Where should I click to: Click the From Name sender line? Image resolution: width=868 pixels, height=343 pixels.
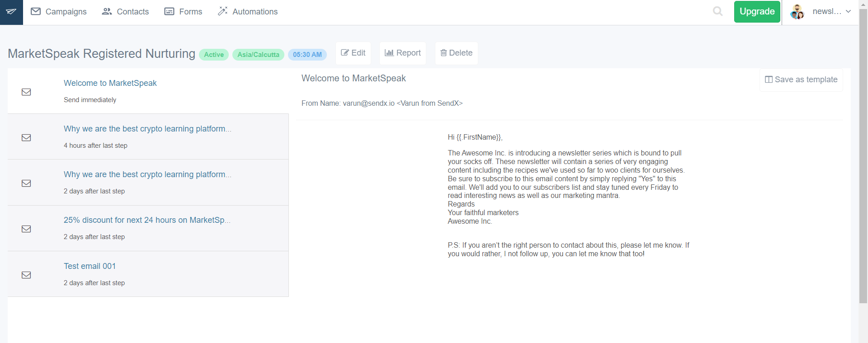tap(382, 103)
